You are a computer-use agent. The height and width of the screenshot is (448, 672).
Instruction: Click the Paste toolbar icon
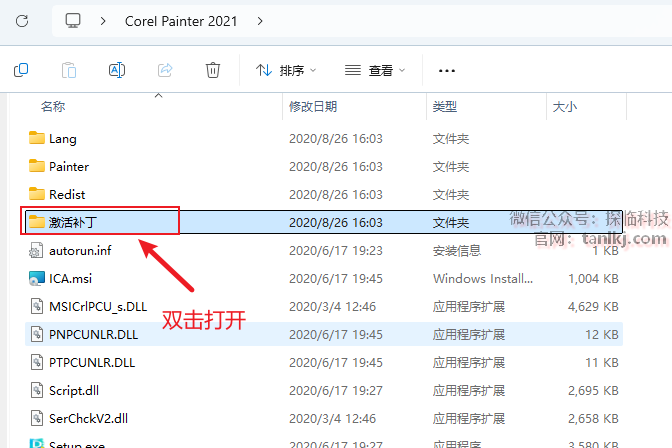(69, 70)
